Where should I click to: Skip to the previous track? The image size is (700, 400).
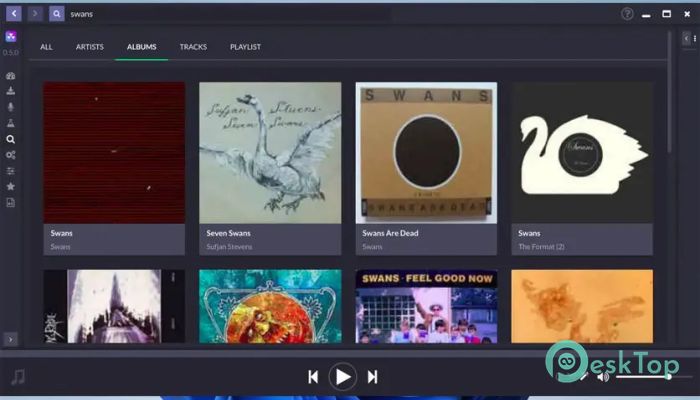313,377
